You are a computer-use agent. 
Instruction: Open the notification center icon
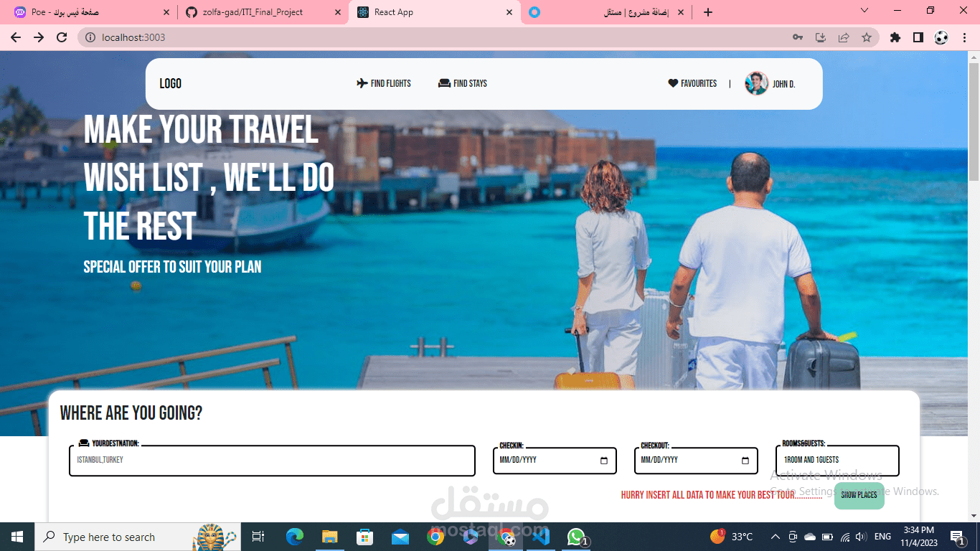pyautogui.click(x=958, y=537)
